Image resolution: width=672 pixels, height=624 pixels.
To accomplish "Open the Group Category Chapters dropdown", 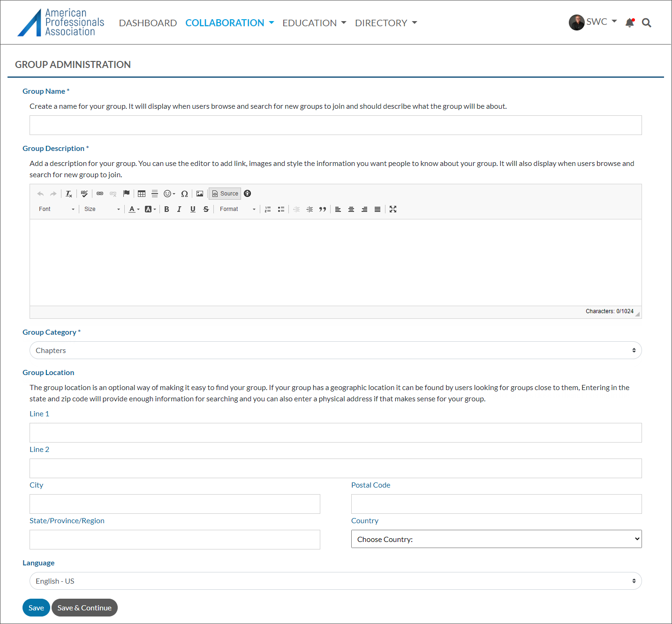I will [336, 350].
